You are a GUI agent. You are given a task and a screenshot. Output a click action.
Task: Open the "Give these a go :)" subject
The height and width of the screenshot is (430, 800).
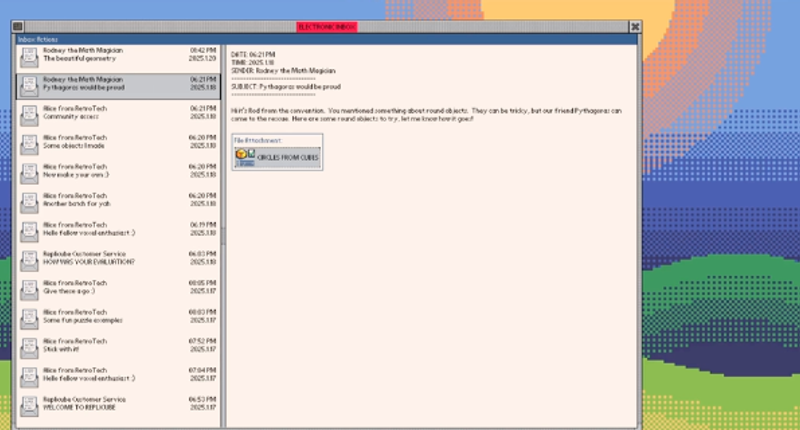69,291
